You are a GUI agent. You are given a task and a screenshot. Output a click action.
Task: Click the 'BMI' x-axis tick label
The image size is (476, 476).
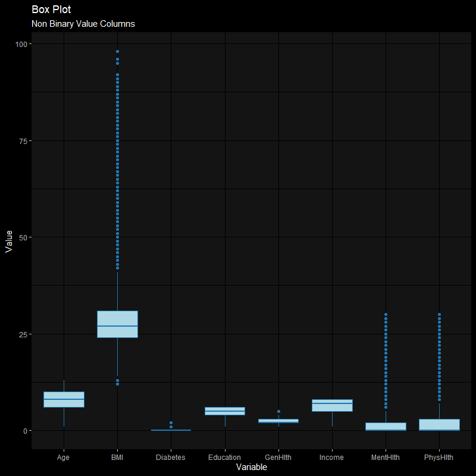(x=117, y=457)
